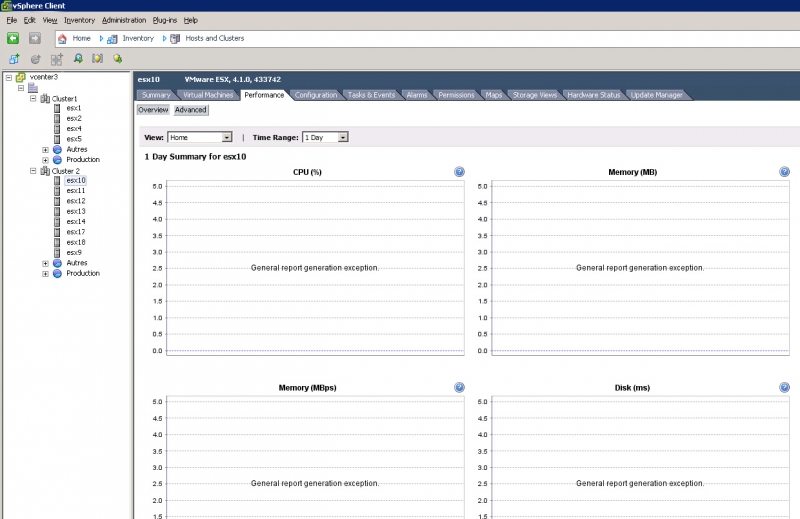The image size is (800, 519).
Task: Click the Cluster 2 cluster icon
Action: pos(45,171)
